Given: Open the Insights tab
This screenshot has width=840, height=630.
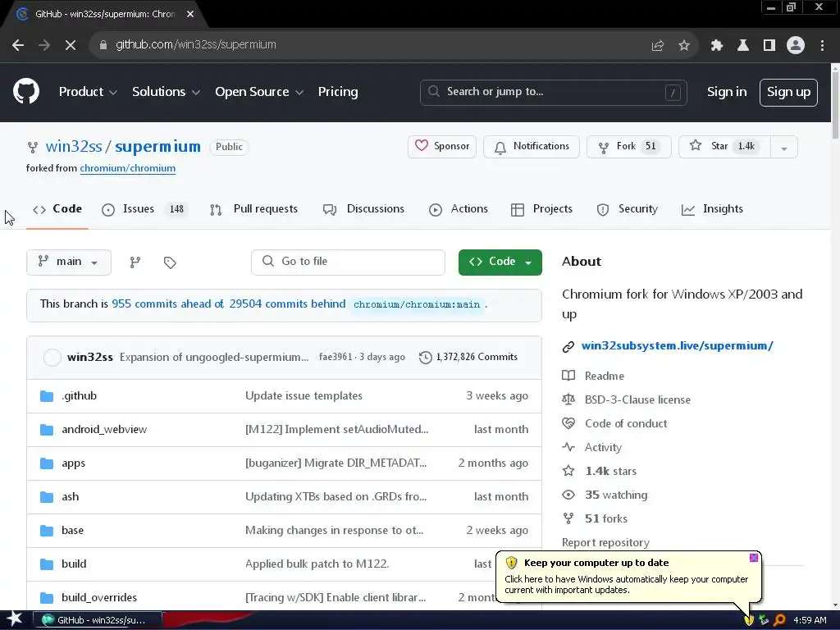Looking at the screenshot, I should tap(712, 209).
